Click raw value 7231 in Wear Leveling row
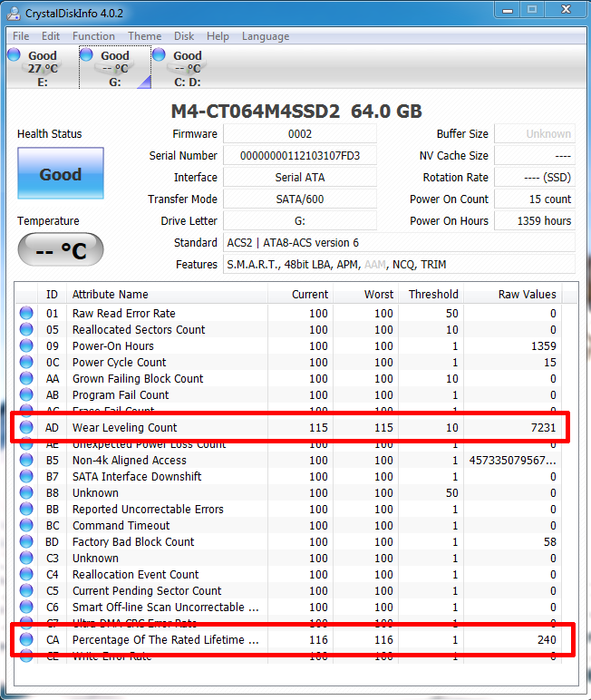This screenshot has height=700, width=591. pyautogui.click(x=543, y=428)
